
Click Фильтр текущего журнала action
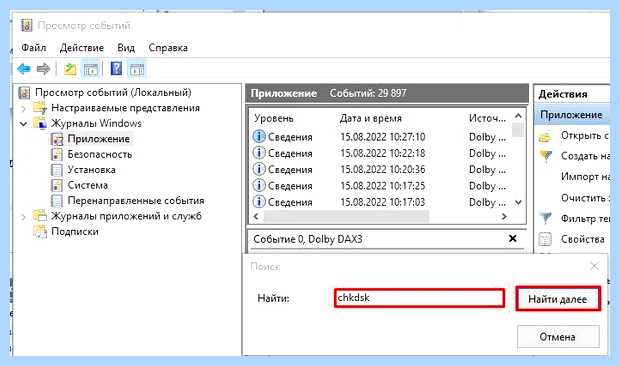585,218
